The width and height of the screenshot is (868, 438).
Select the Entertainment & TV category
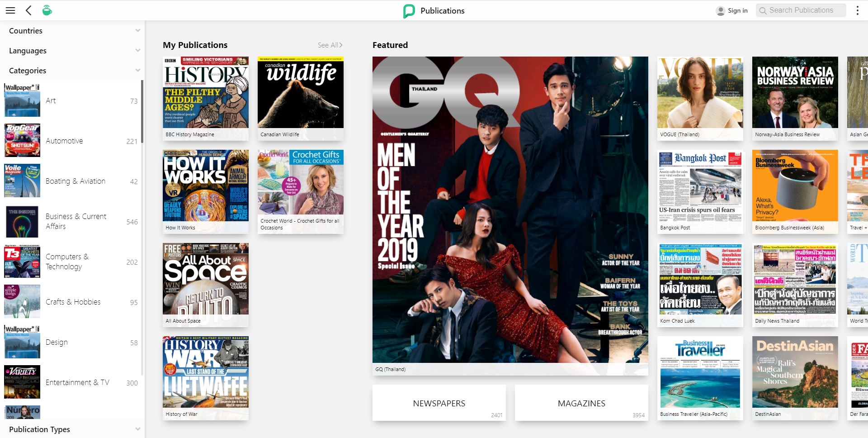coord(71,382)
